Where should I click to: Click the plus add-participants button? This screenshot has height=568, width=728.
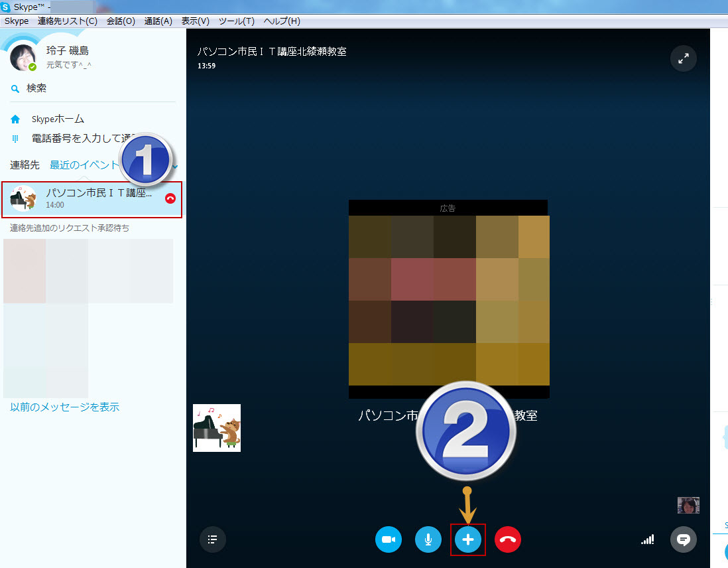click(x=468, y=539)
